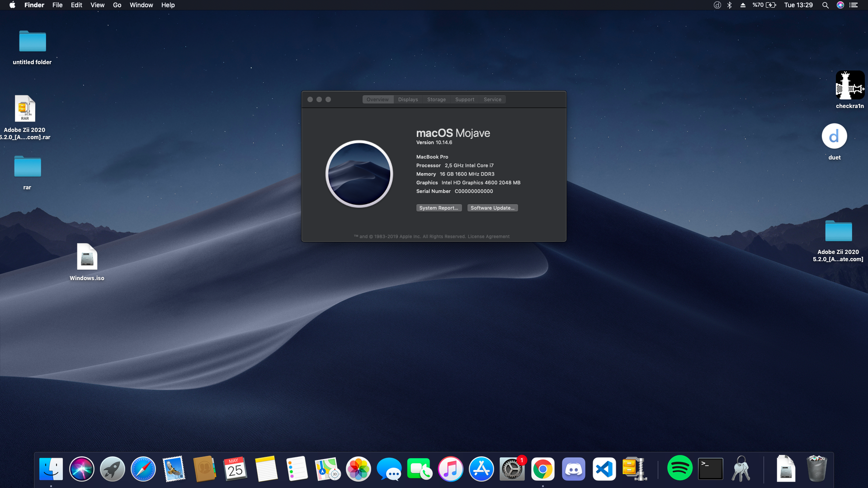The width and height of the screenshot is (868, 488).
Task: Open Visual Studio Code in Dock
Action: coord(604,469)
